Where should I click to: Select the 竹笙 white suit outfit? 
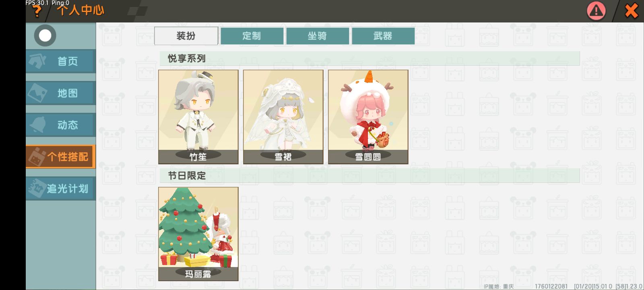198,117
